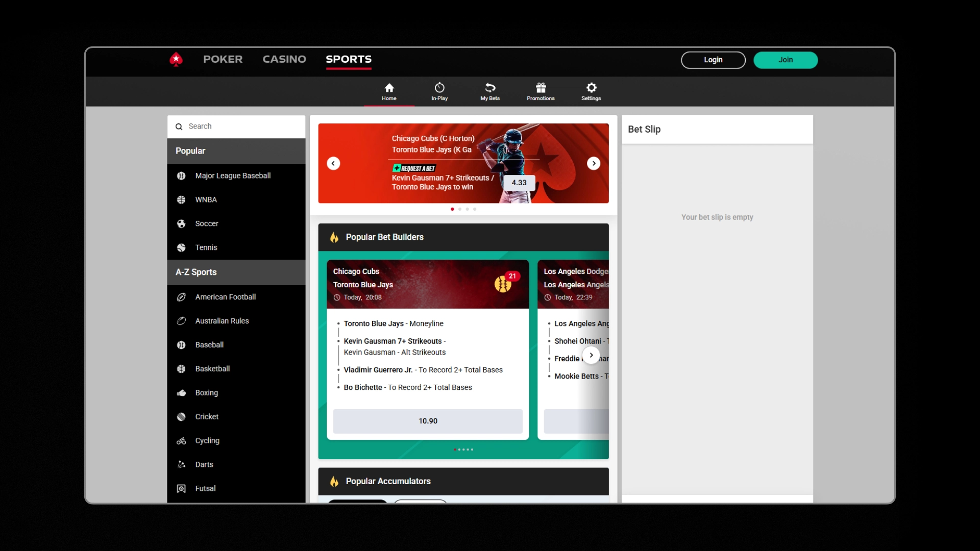Click the Popular section header
The height and width of the screenshot is (551, 980).
click(x=236, y=151)
